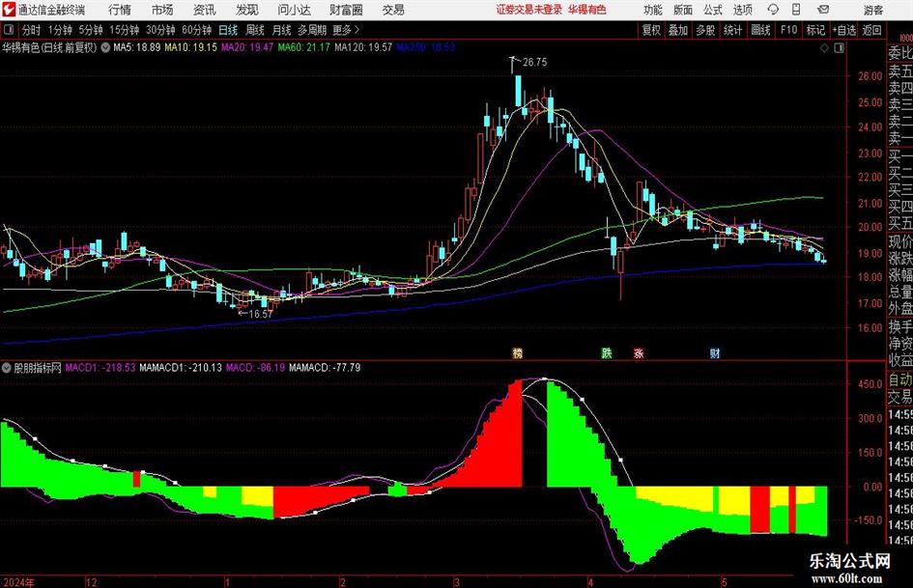Image resolution: width=913 pixels, height=588 pixels.
Task: Click the mobile phone icon
Action: pos(796,10)
